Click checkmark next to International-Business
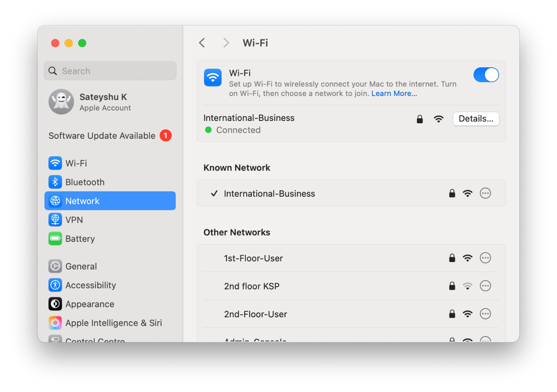Screen dimensions: 557x392 point(214,193)
